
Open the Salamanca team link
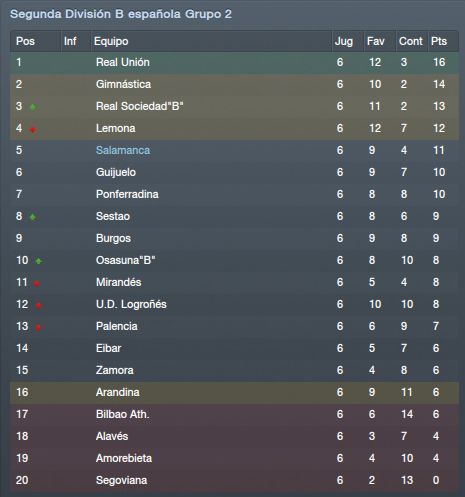(123, 150)
